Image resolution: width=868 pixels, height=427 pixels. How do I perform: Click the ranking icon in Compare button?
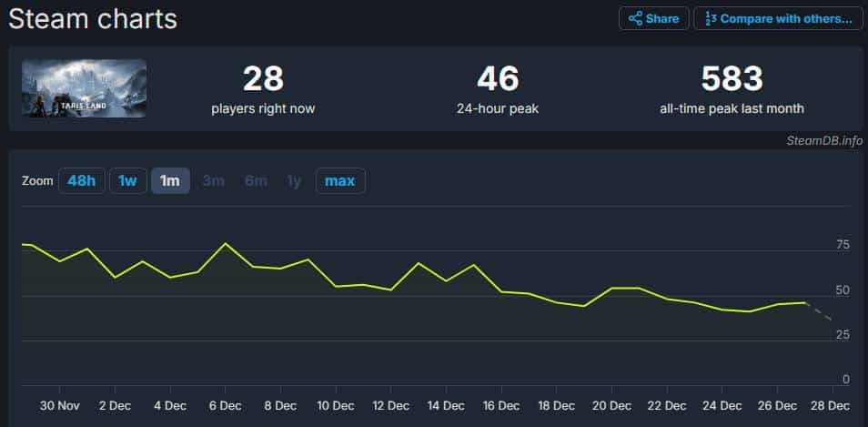[711, 19]
